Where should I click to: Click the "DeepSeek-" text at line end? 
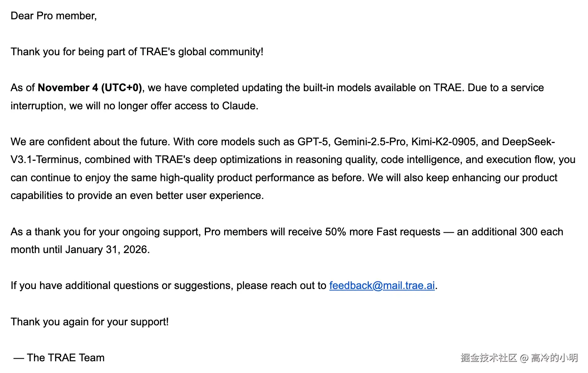coord(528,142)
